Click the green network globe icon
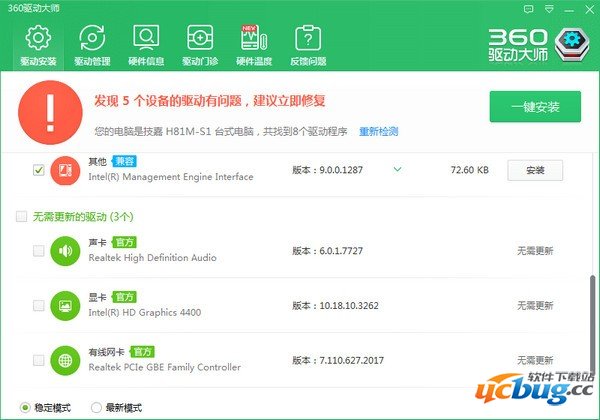This screenshot has width=600, height=420. [65, 360]
